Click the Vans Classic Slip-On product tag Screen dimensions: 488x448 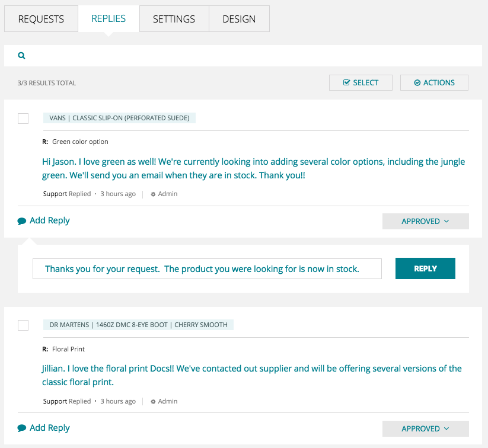(119, 118)
